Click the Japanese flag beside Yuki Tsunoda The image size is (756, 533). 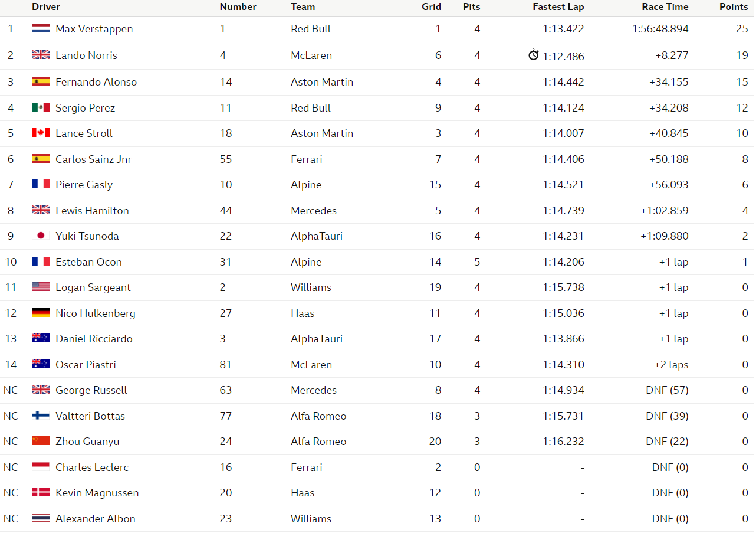point(41,236)
